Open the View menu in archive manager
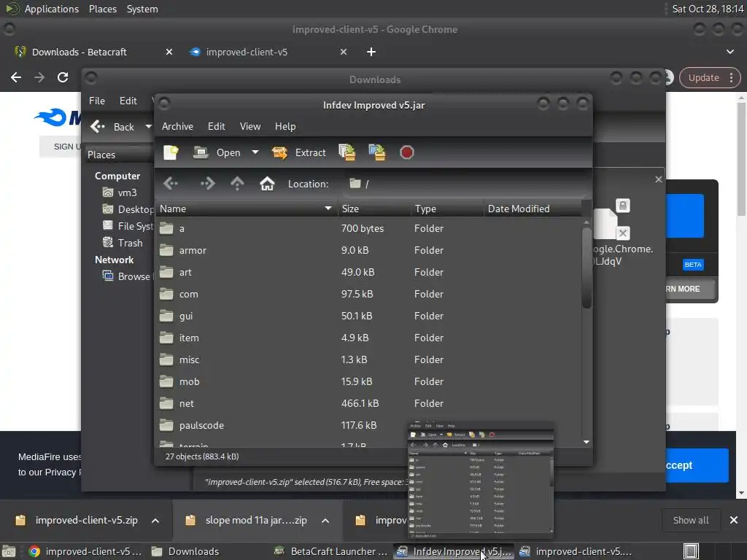747x560 pixels. tap(250, 126)
